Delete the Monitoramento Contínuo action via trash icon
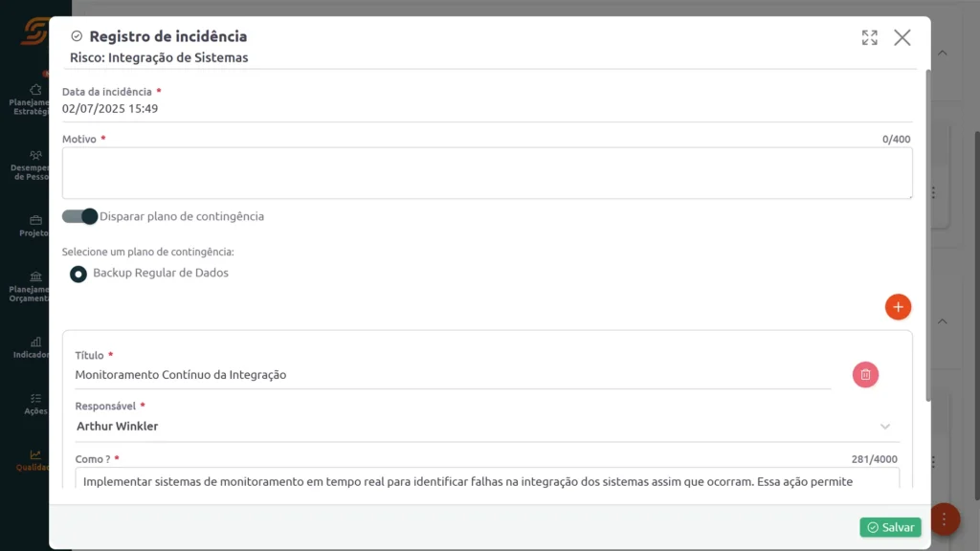The image size is (980, 551). pyautogui.click(x=865, y=374)
